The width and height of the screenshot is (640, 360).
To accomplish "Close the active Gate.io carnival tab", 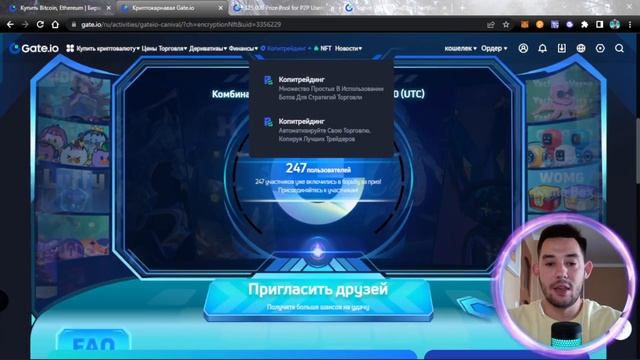I will [221, 8].
